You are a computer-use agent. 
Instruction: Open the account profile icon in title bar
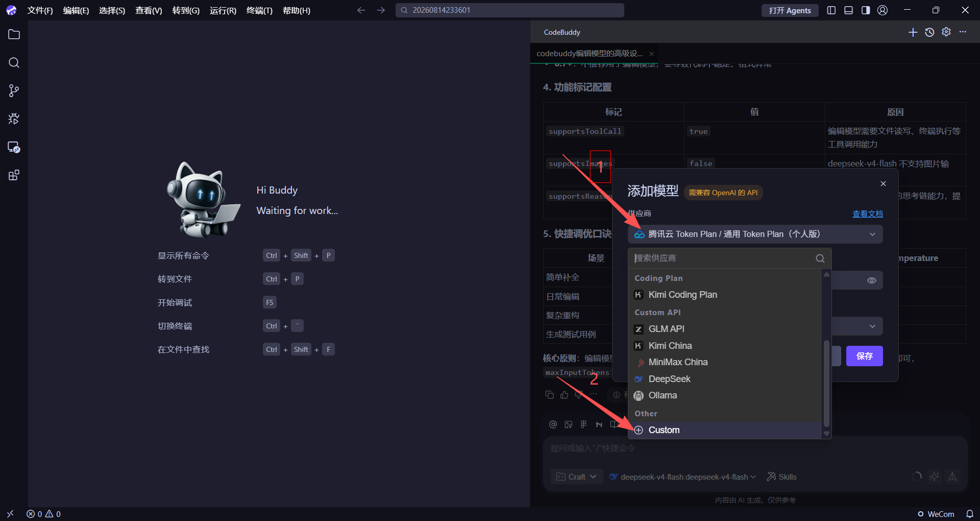click(x=883, y=10)
